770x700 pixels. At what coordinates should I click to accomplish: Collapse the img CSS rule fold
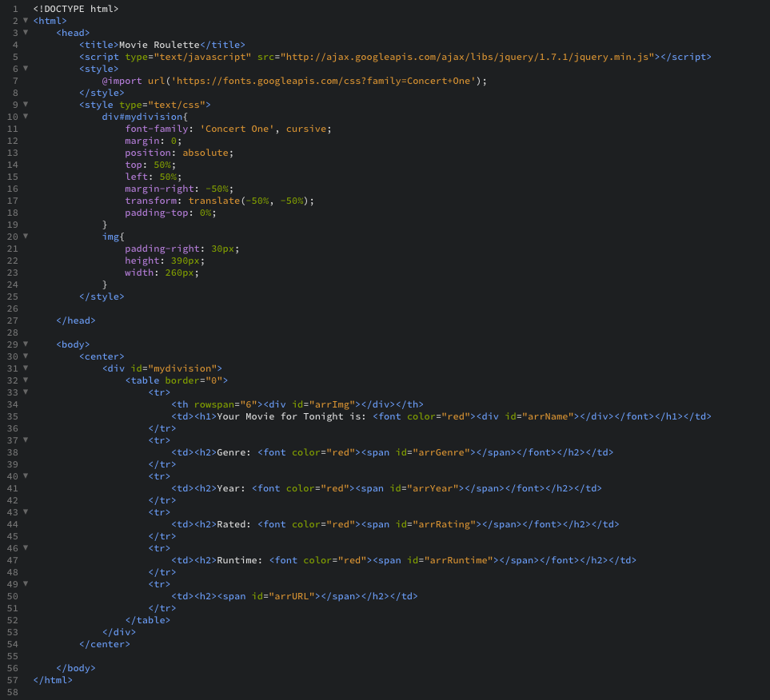[24, 237]
